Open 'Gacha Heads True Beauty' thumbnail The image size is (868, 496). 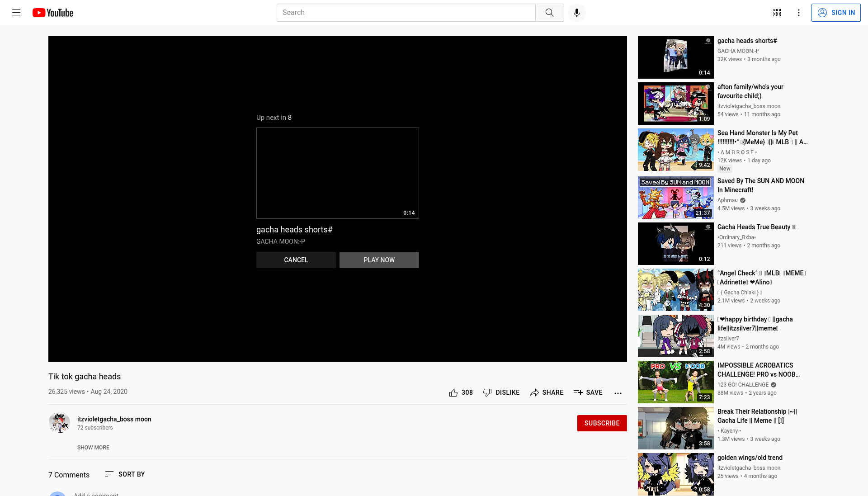(675, 244)
